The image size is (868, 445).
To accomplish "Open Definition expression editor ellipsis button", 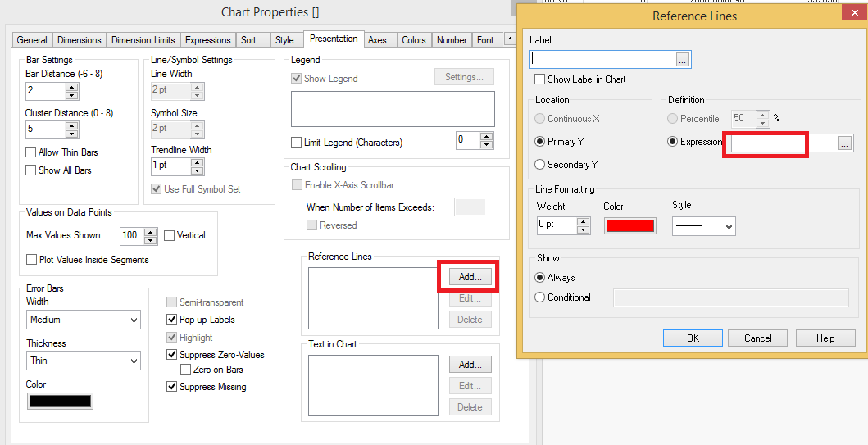I will click(845, 143).
